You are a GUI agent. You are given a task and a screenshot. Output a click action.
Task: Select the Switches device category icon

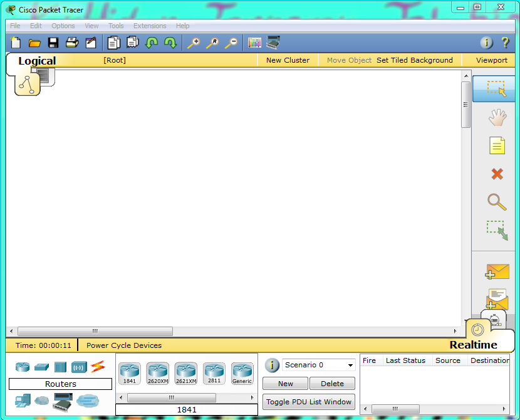pos(41,367)
